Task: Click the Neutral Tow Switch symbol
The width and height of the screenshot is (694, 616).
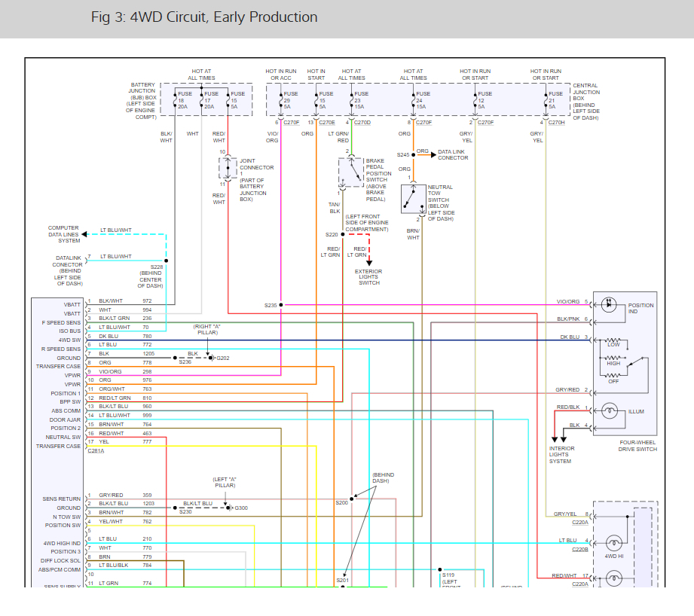Action: pyautogui.click(x=414, y=199)
